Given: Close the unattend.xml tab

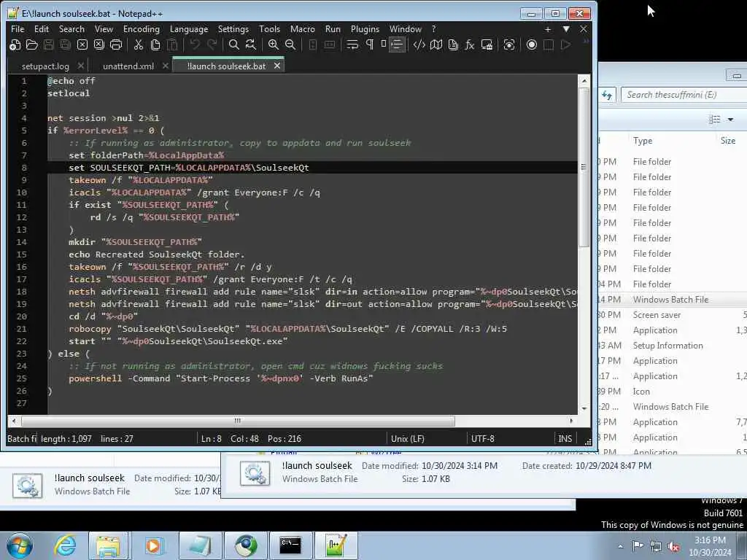Looking at the screenshot, I should tap(166, 66).
